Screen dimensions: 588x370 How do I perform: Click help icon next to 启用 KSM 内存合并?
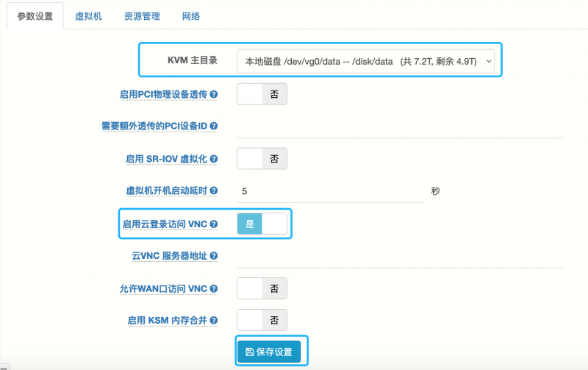click(214, 321)
